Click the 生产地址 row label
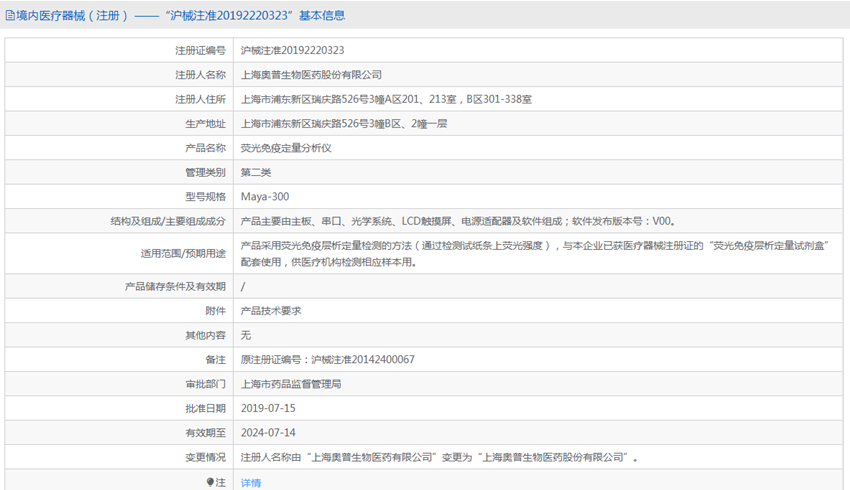The height and width of the screenshot is (490, 850). [x=205, y=124]
